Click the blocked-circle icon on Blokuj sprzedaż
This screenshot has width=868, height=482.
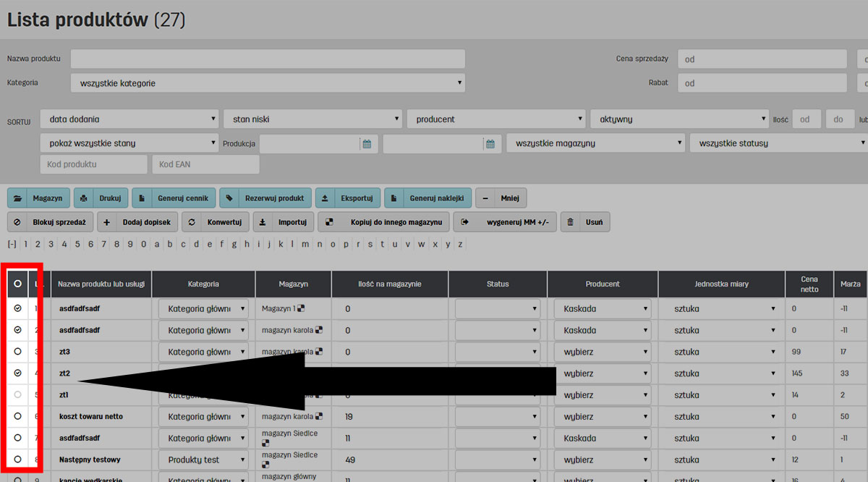pos(17,222)
